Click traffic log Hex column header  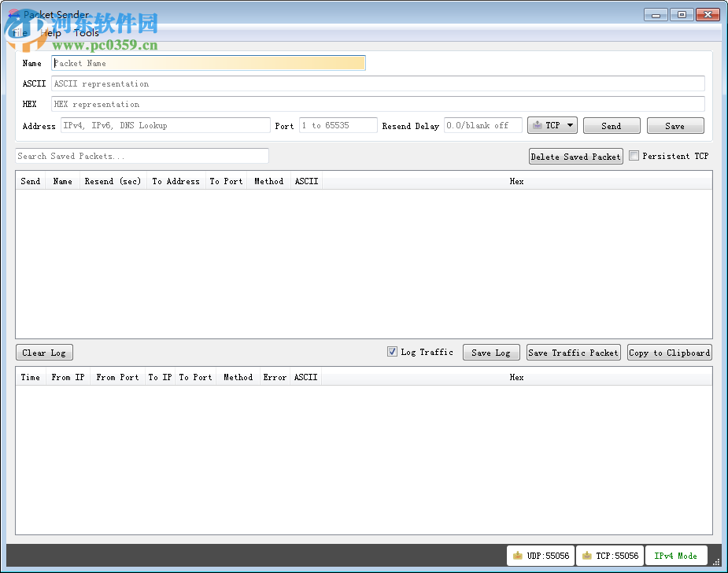(x=517, y=377)
